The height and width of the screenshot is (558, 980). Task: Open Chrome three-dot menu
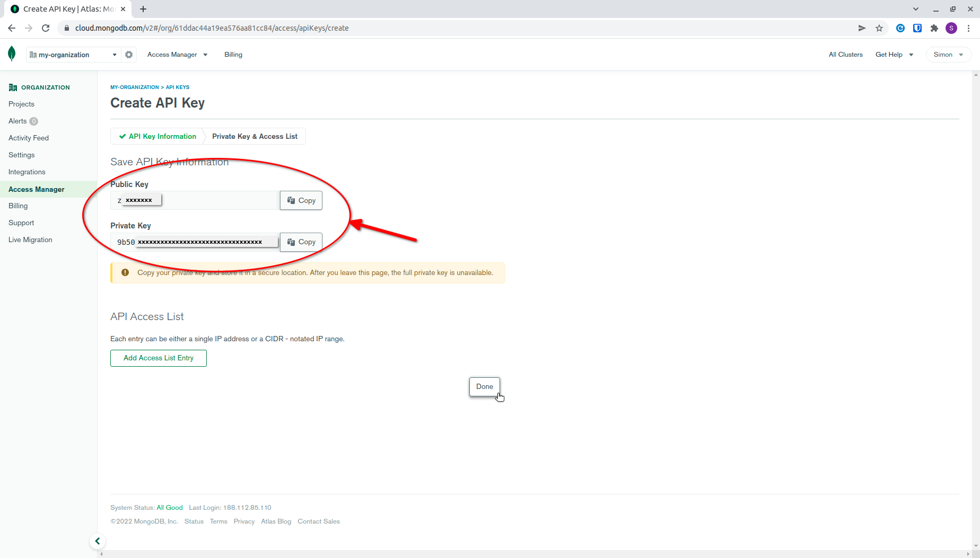pos(968,28)
